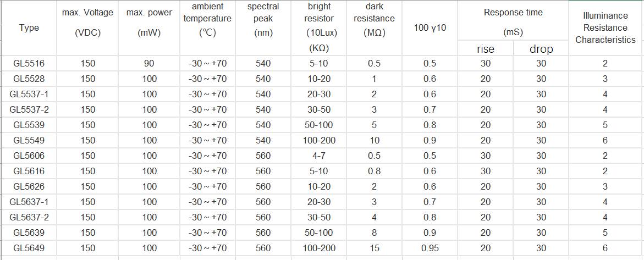Select the 'Illuminance Resistance Characteristics' header

click(x=605, y=27)
